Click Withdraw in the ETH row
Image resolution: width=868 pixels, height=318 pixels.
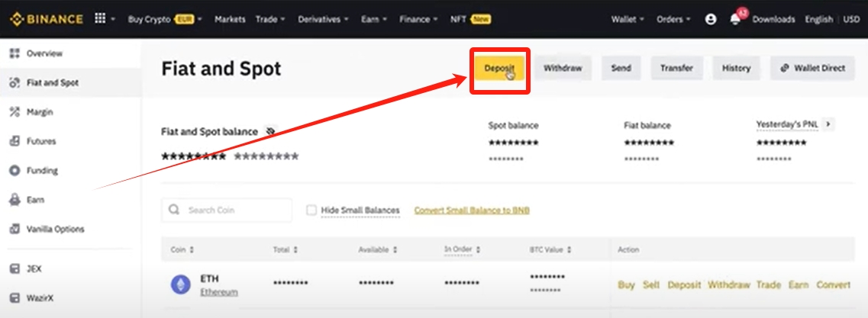(x=728, y=284)
